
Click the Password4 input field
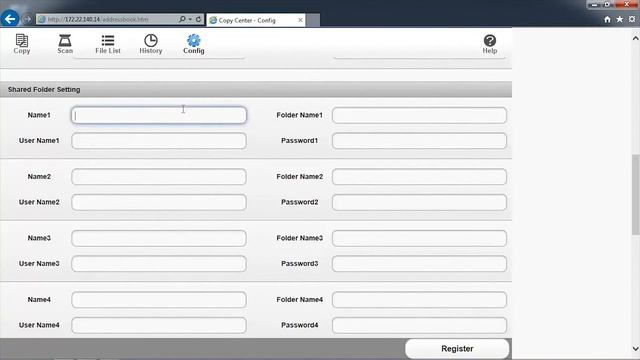(419, 325)
